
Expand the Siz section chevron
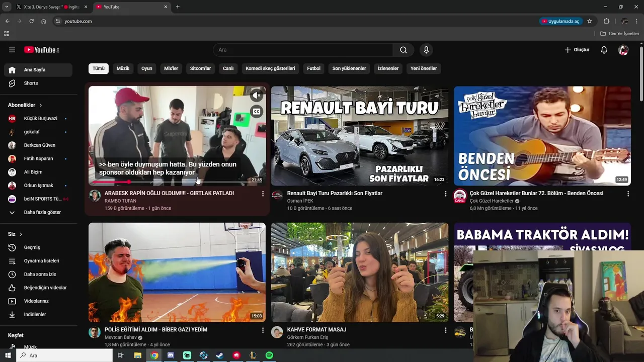[x=21, y=234]
